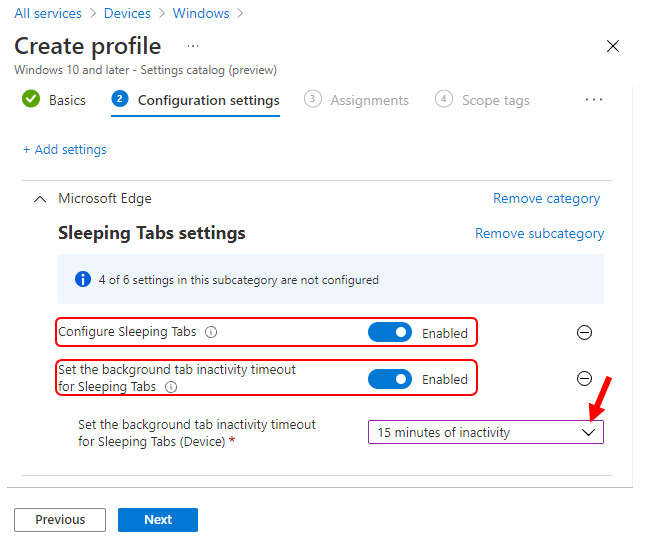This screenshot has height=543, width=651.
Task: Click the Sleeping Tabs (Device) field label
Action: pyautogui.click(x=197, y=433)
